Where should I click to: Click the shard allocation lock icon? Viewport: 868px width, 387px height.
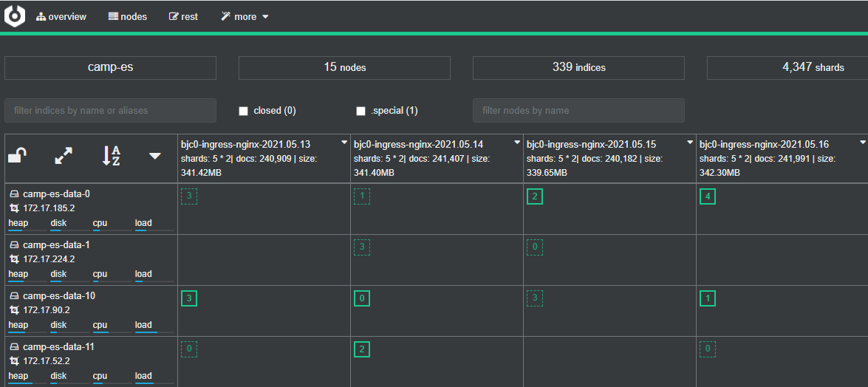click(x=17, y=155)
